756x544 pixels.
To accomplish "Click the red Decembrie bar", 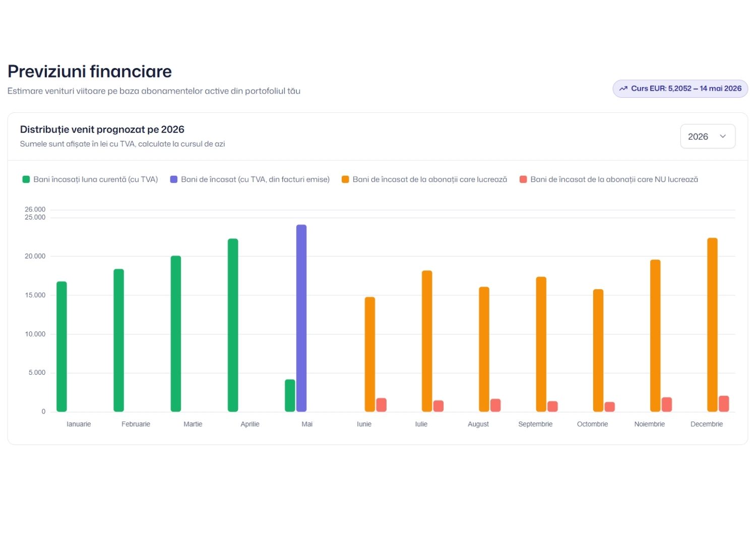I will tap(724, 404).
